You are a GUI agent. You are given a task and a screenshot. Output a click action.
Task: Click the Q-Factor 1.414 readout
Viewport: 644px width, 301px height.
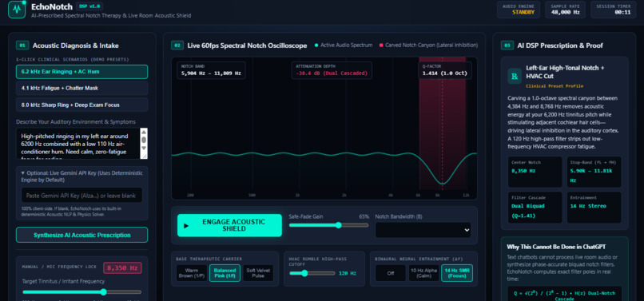[x=445, y=70]
